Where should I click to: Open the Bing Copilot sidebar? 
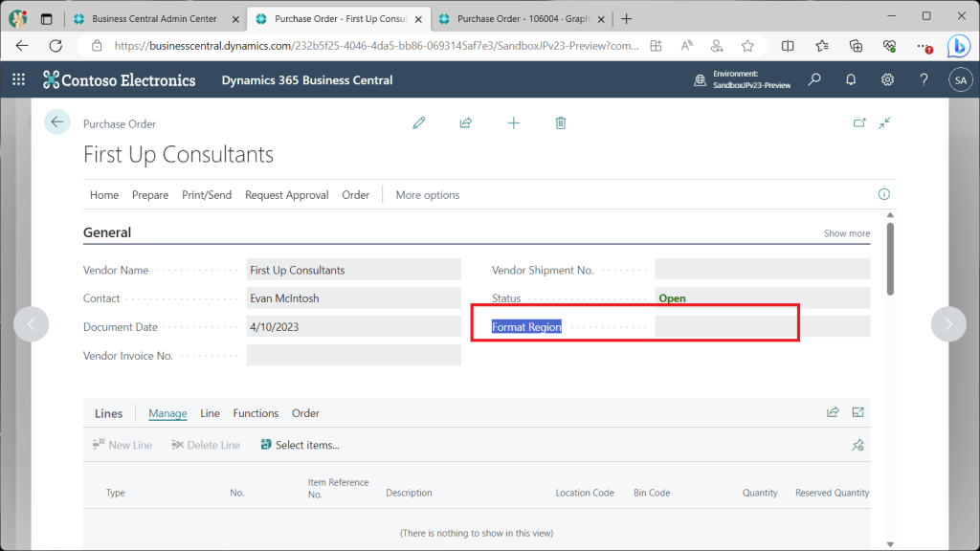coord(959,46)
